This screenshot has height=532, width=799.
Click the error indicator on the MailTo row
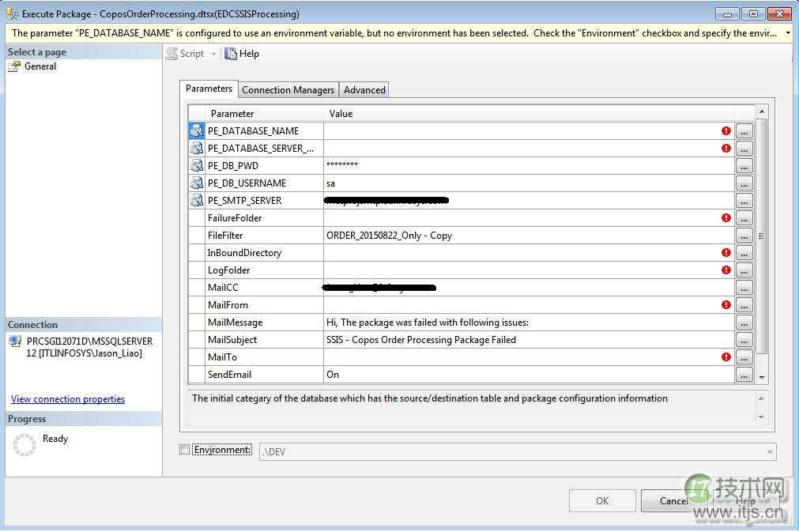click(x=726, y=357)
